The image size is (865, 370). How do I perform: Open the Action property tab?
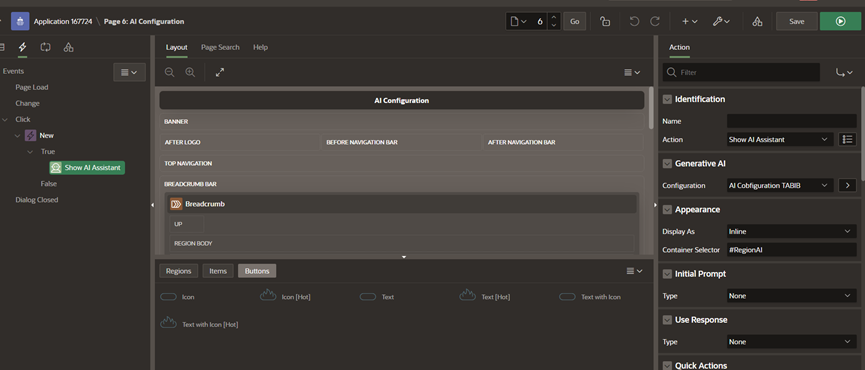pos(679,47)
